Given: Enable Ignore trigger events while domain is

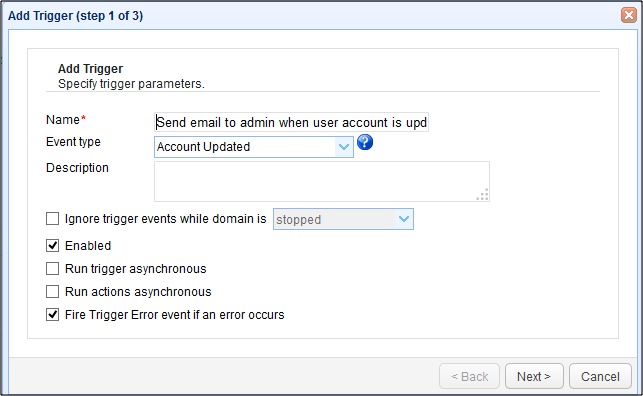Looking at the screenshot, I should 52,218.
